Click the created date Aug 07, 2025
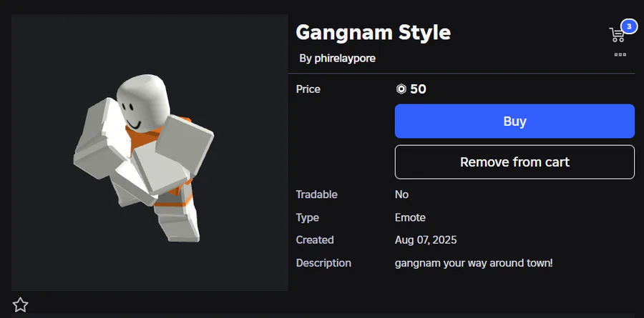The height and width of the screenshot is (318, 644). point(426,239)
